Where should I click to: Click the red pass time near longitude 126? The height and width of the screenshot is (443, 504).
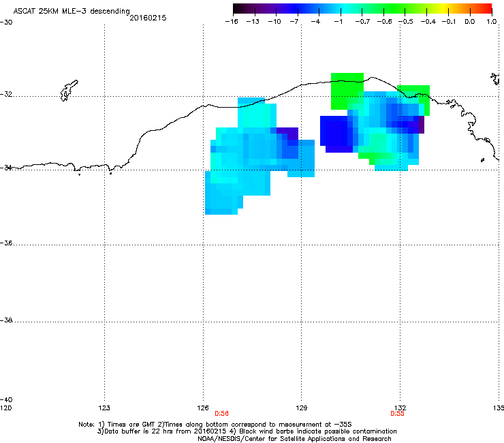tap(221, 414)
